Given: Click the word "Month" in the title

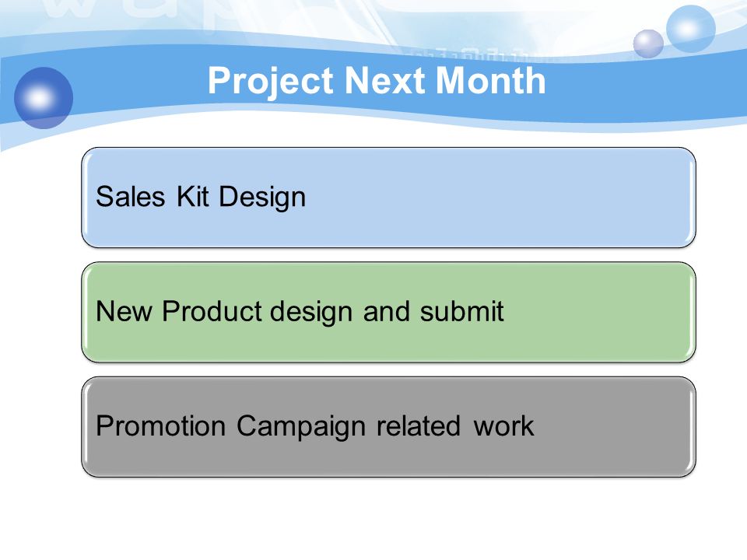Looking at the screenshot, I should [491, 80].
